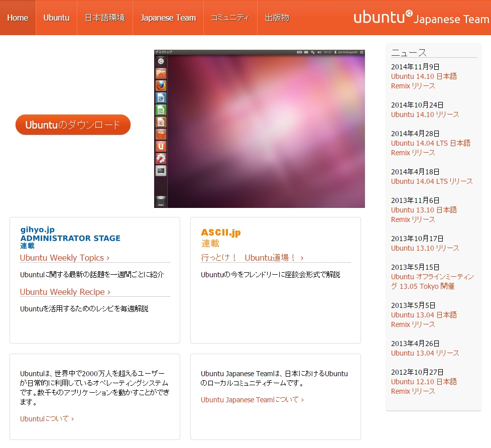The width and height of the screenshot is (491, 448).
Task: Open the 2014年4月18日 Ubuntu 14.04 LTS リリース link
Action: point(431,181)
